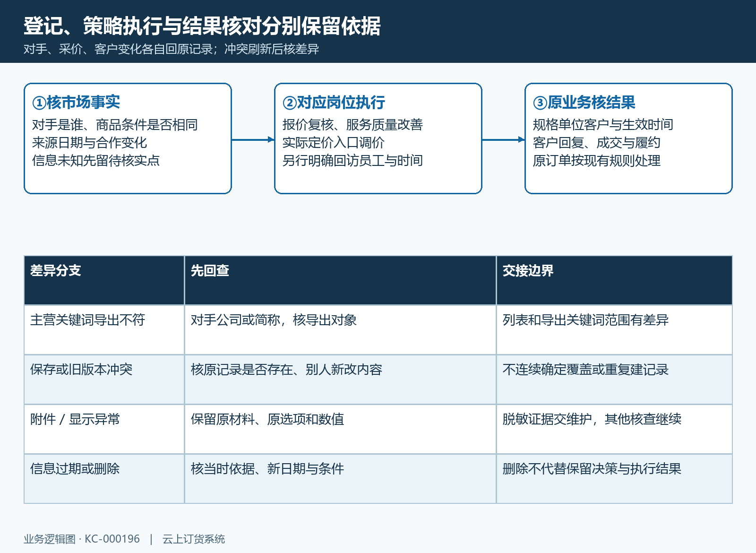Select the footer text 云上订货系统
The height and width of the screenshot is (553, 756).
(194, 539)
